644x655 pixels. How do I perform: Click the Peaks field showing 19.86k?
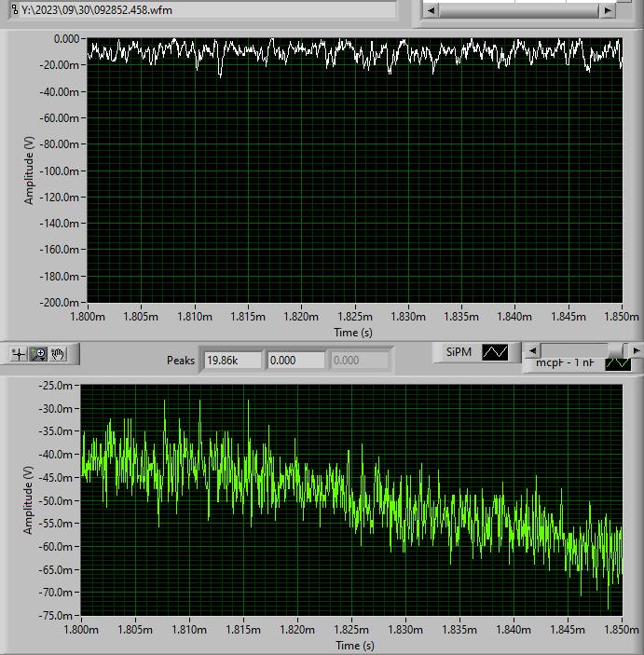[x=231, y=361]
